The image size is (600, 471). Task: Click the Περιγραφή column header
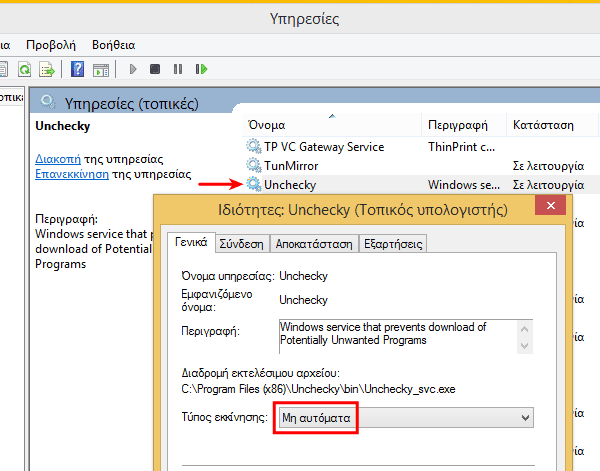click(x=464, y=125)
